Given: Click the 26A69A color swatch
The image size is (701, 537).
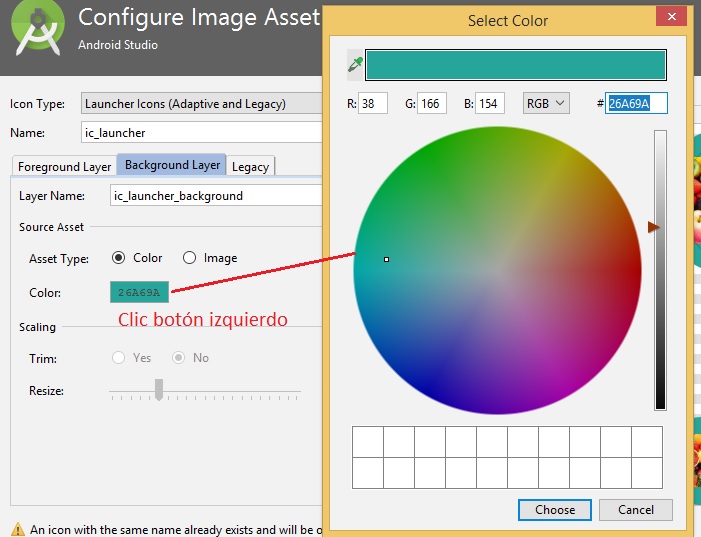Looking at the screenshot, I should (x=139, y=293).
